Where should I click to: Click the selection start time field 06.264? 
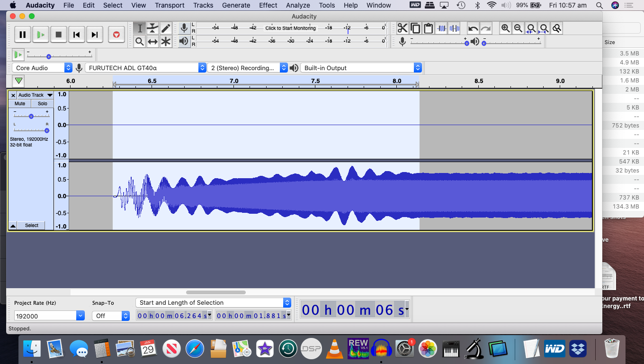pos(174,316)
